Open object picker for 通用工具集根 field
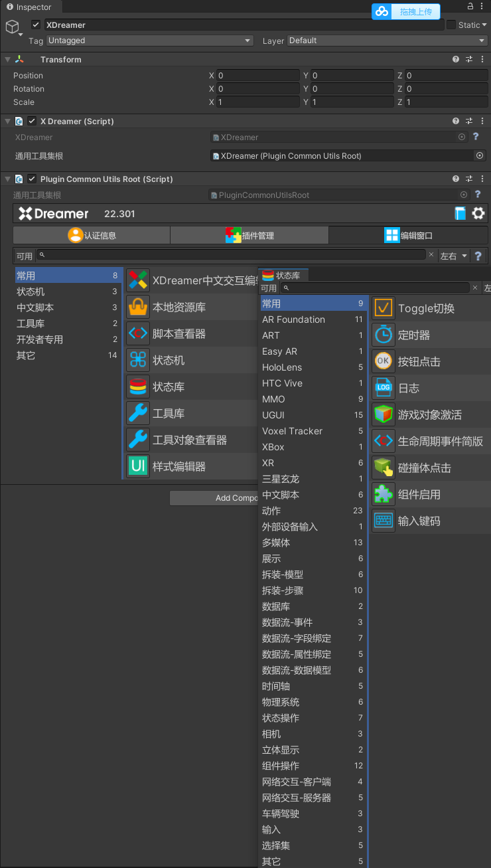The height and width of the screenshot is (868, 491). pyautogui.click(x=480, y=155)
